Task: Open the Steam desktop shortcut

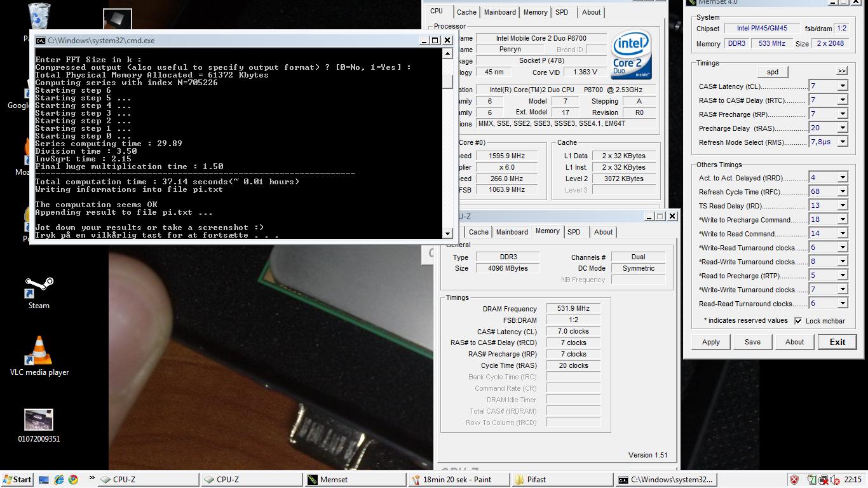Action: tap(39, 287)
